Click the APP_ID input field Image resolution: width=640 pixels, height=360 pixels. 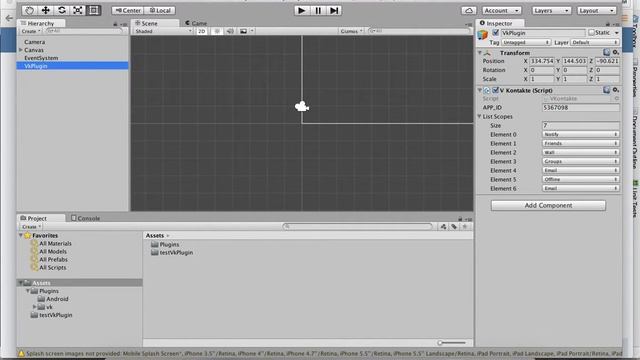[x=580, y=107]
